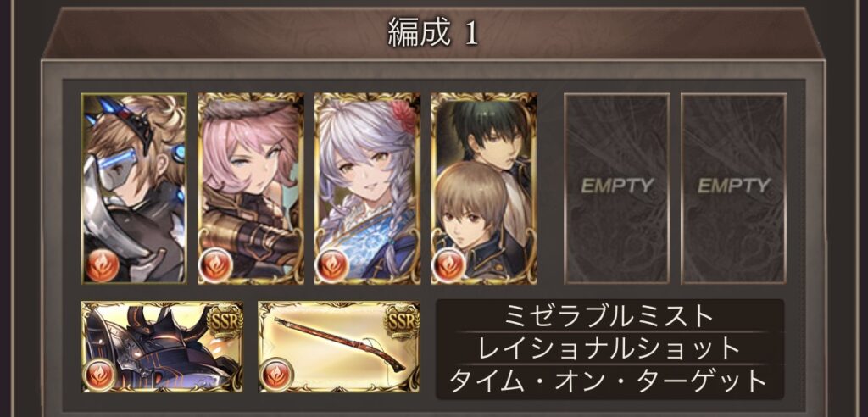868x417 pixels.
Task: Click the SSR badge on the rifle card
Action: point(401,322)
